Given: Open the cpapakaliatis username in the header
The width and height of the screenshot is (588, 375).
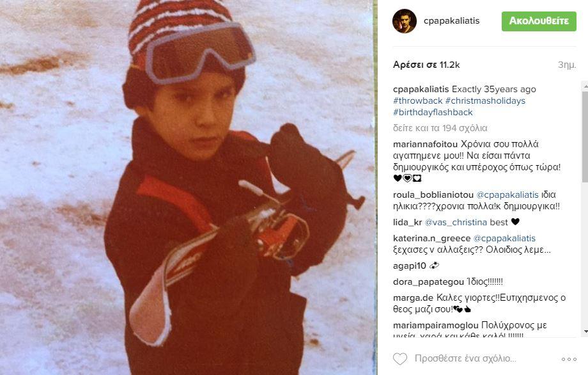Looking at the screenshot, I should [451, 20].
